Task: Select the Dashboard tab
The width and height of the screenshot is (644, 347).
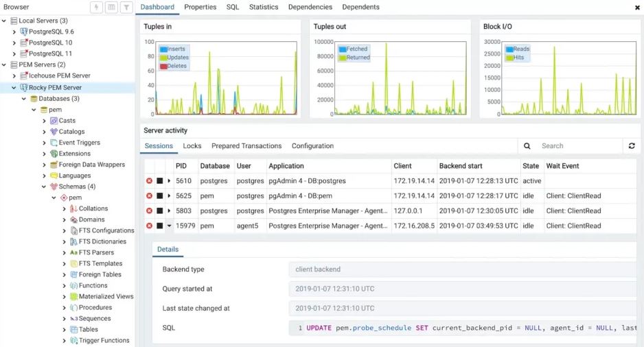Action: (157, 7)
